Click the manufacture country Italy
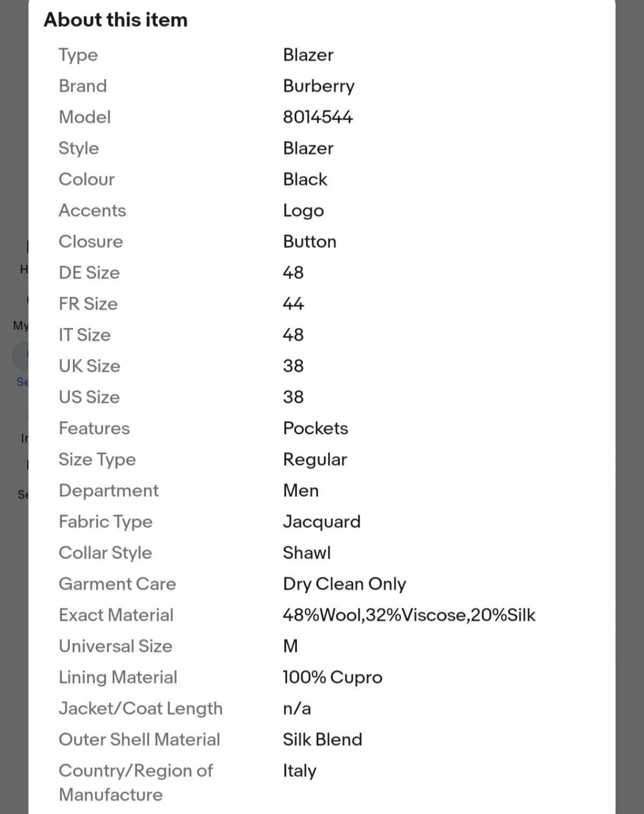This screenshot has width=644, height=814. click(299, 770)
